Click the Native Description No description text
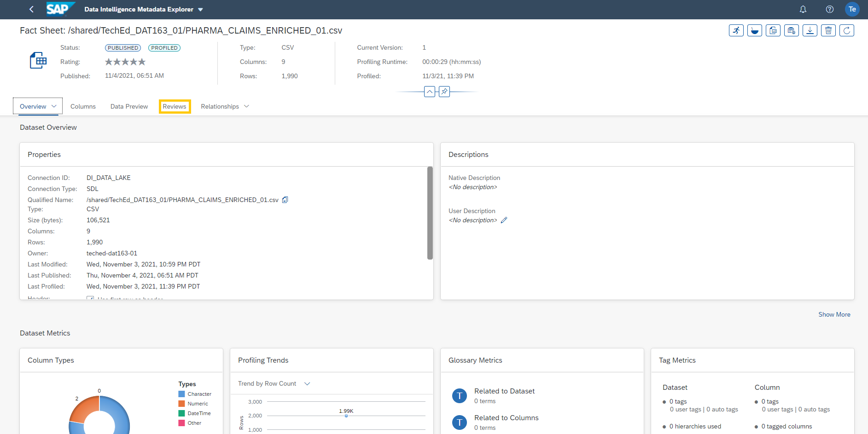Viewport: 868px width, 434px height. 473,187
